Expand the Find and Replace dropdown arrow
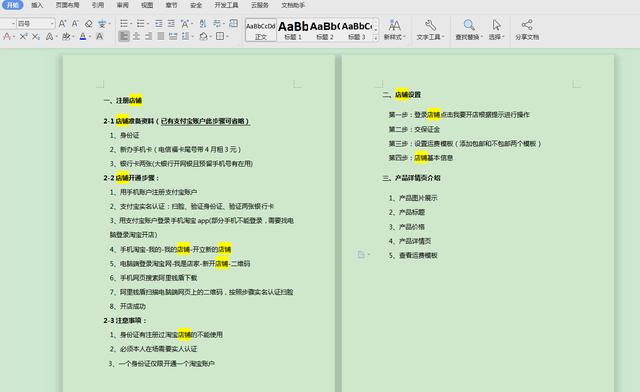 [x=482, y=37]
